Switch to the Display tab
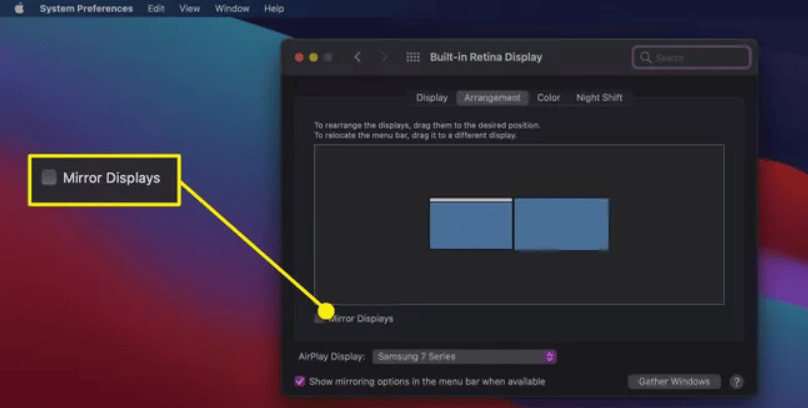 coord(432,98)
